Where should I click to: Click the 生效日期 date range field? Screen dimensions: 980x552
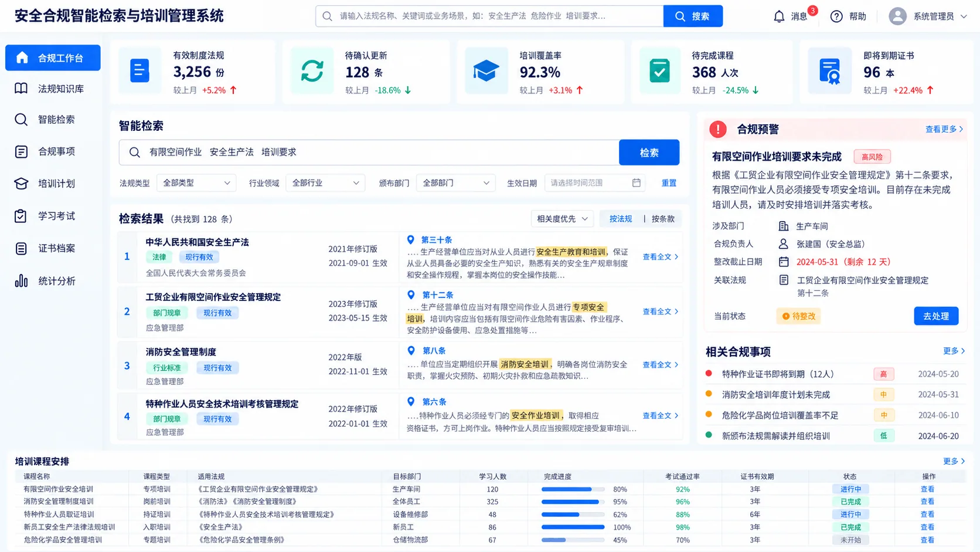click(595, 183)
